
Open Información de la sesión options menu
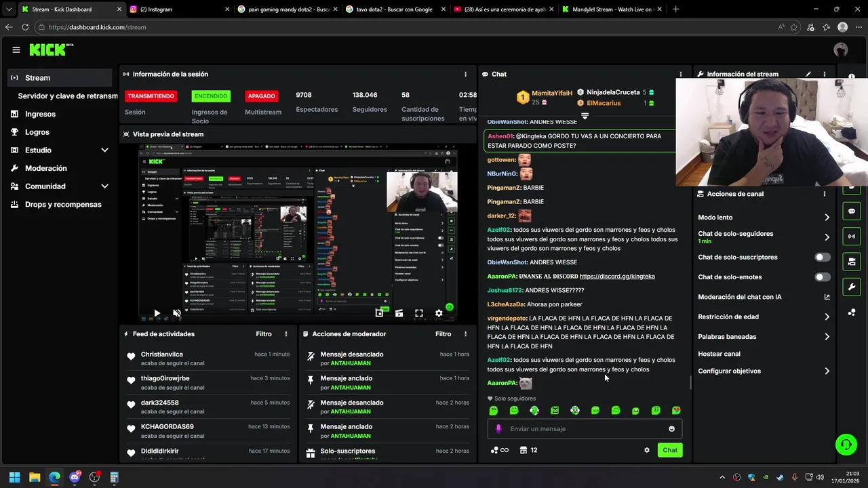(x=465, y=74)
